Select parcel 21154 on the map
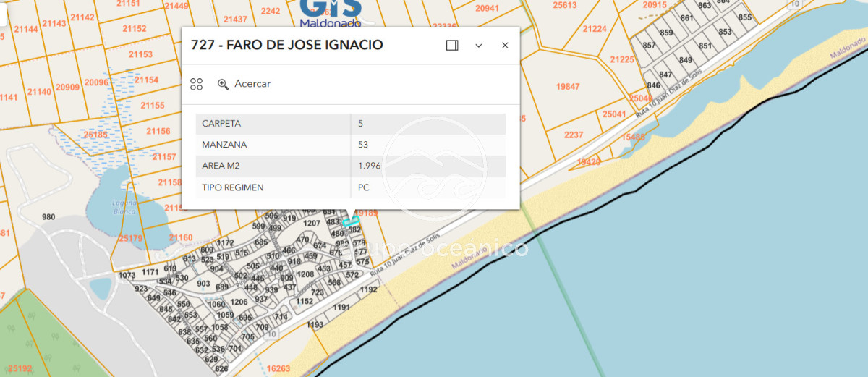Screen dimensions: 868x377 tap(146, 80)
